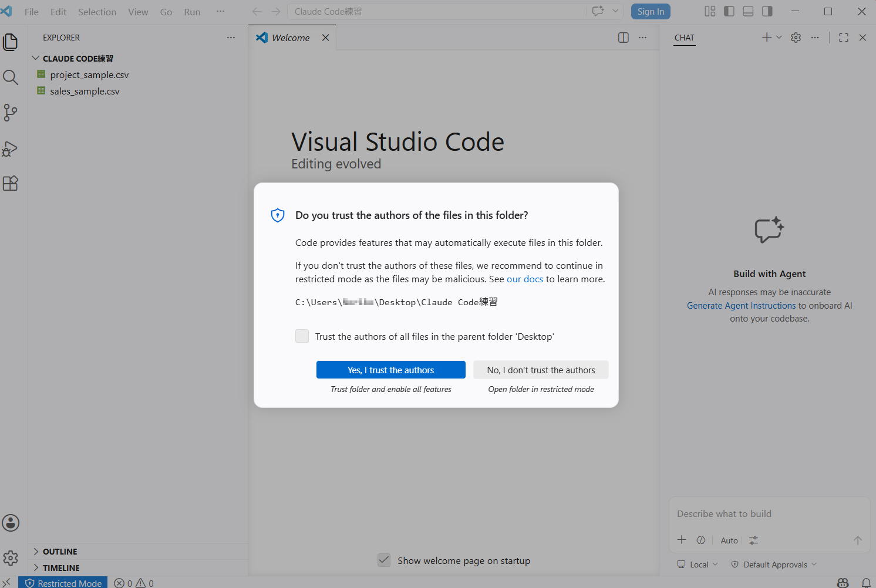Open the Go menu
Image resolution: width=876 pixels, height=588 pixels.
166,12
